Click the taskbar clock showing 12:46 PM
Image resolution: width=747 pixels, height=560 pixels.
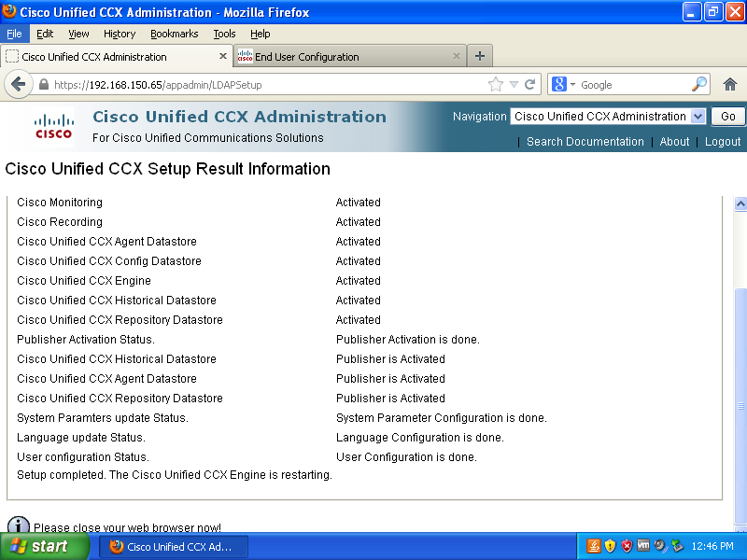point(712,546)
